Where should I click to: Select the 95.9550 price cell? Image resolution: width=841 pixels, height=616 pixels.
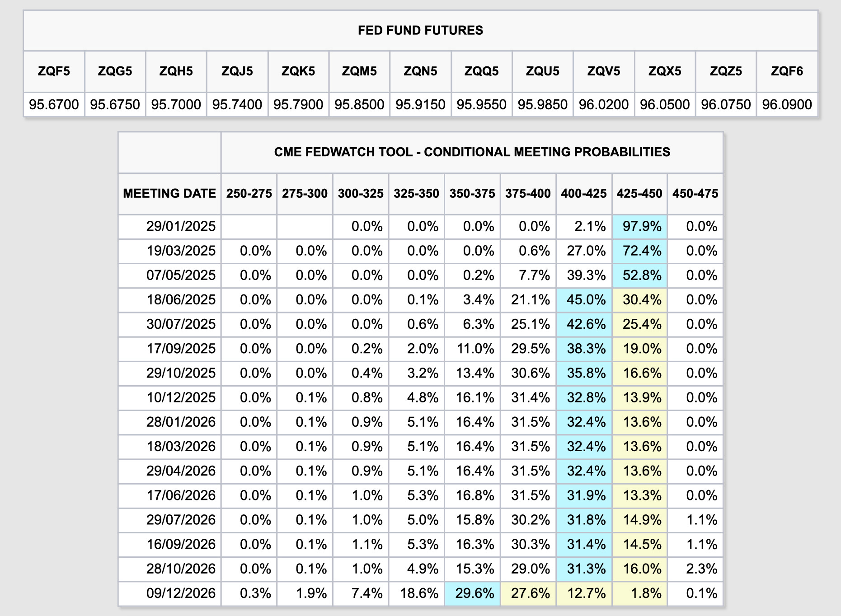tap(482, 104)
